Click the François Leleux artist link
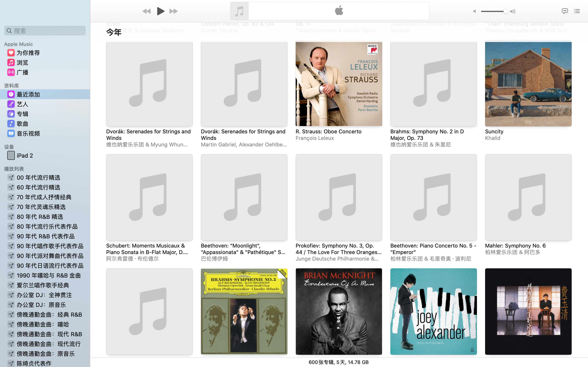Viewport: 588px width, 367px height. (315, 138)
